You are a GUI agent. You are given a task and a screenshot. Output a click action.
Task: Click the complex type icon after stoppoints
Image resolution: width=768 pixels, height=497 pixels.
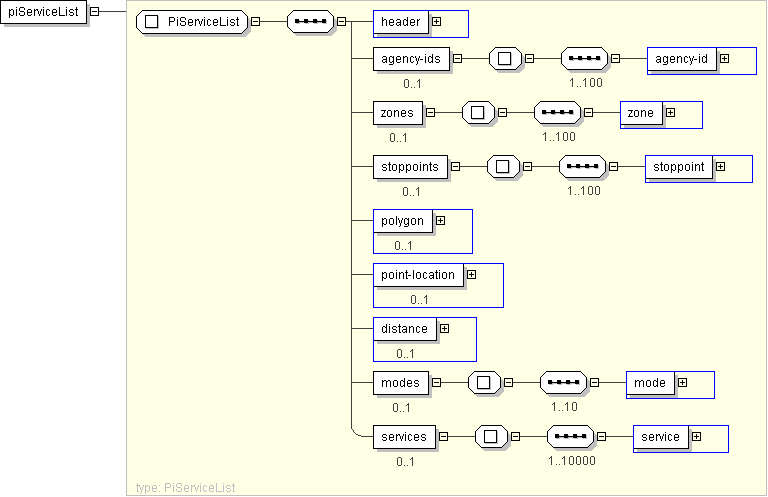(503, 166)
